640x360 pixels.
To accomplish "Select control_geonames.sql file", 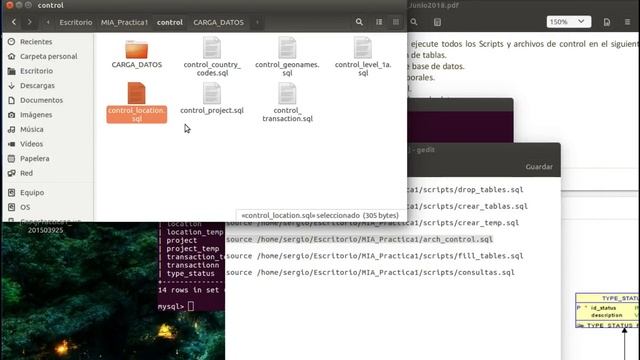I will (x=287, y=56).
